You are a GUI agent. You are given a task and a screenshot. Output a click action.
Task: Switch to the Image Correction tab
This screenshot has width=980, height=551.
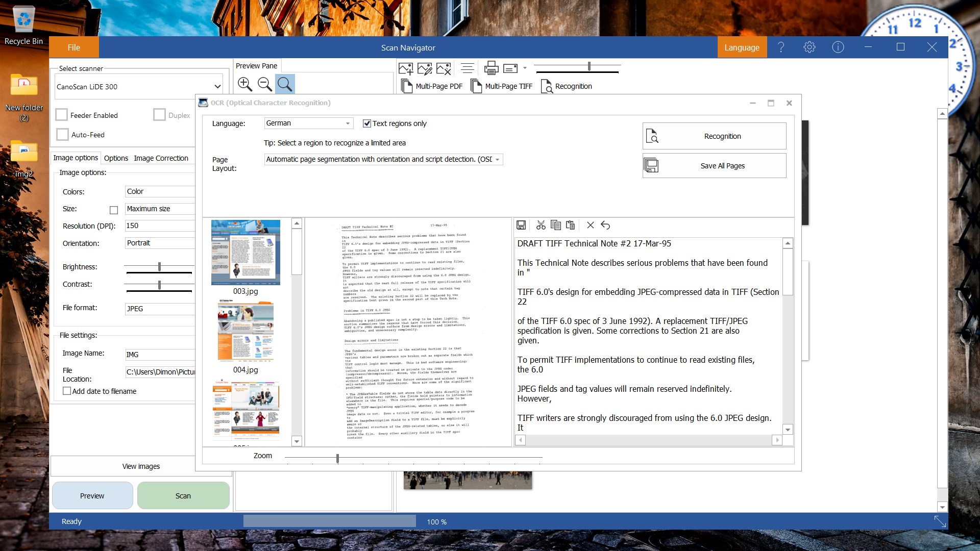coord(161,158)
